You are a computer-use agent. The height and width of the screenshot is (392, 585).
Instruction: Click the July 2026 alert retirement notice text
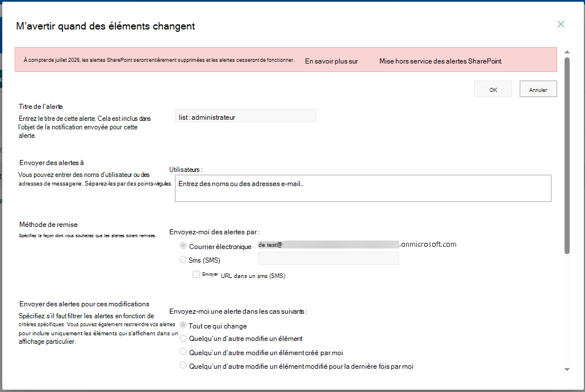(159, 60)
